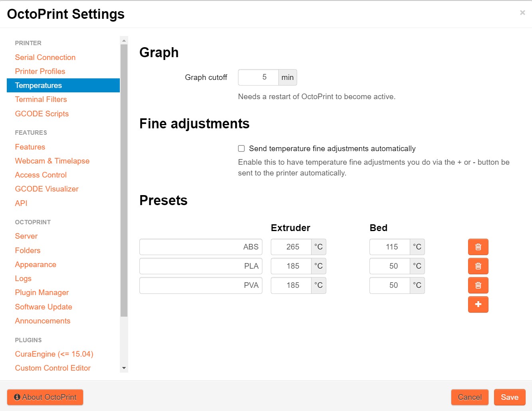The image size is (532, 411).
Task: Open the Software Update section
Action: point(44,307)
